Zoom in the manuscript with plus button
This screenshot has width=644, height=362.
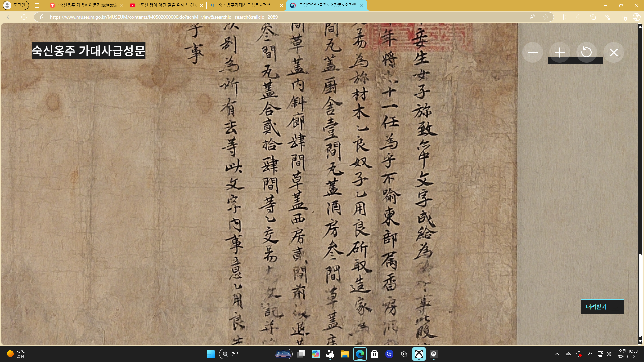point(559,53)
